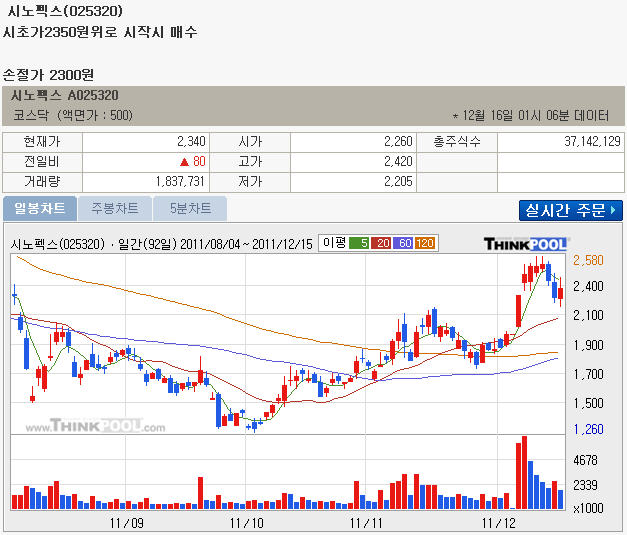Viewport: 627px width, 535px height.
Task: Select the 현재가 value 2,340
Action: pos(191,142)
